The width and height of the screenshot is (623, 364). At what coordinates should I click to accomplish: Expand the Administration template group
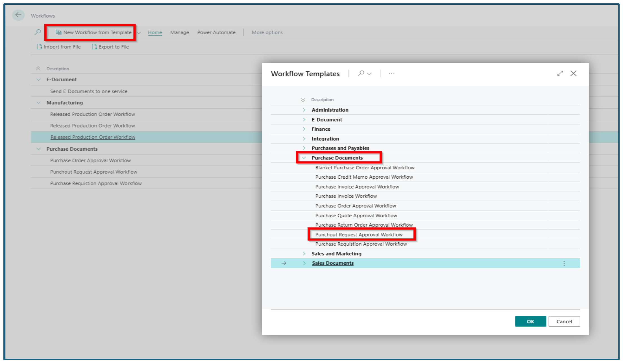304,110
